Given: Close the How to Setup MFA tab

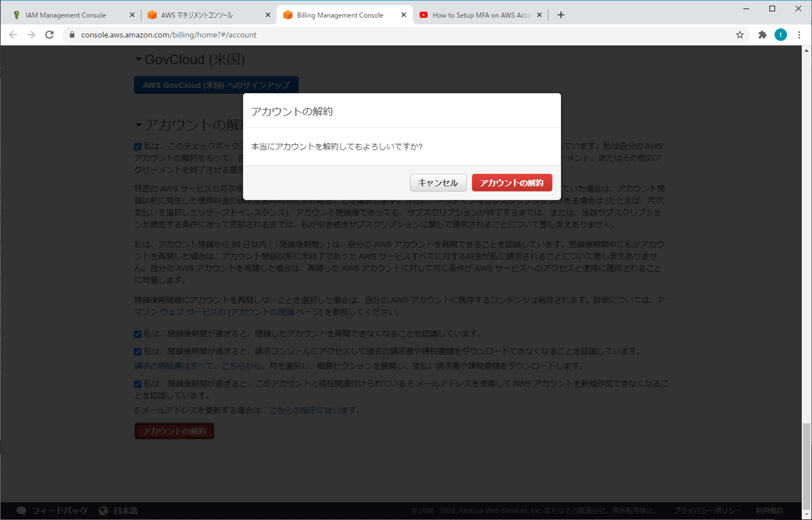Looking at the screenshot, I should [x=539, y=15].
